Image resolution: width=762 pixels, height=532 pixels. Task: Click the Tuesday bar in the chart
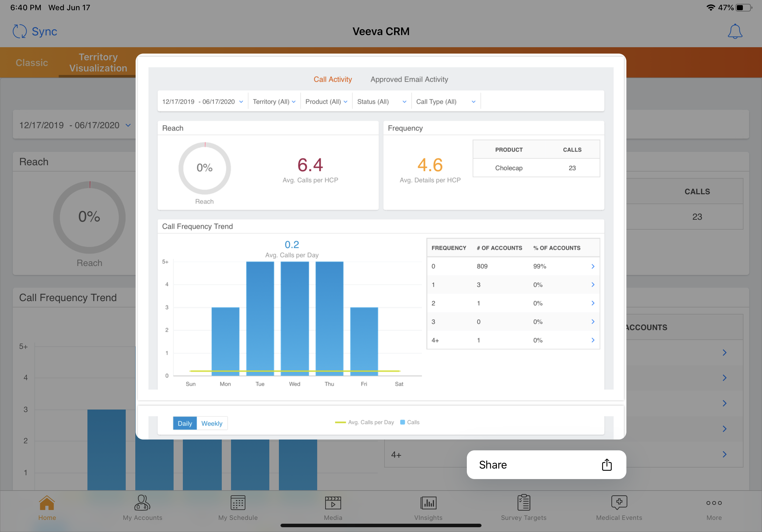click(260, 318)
